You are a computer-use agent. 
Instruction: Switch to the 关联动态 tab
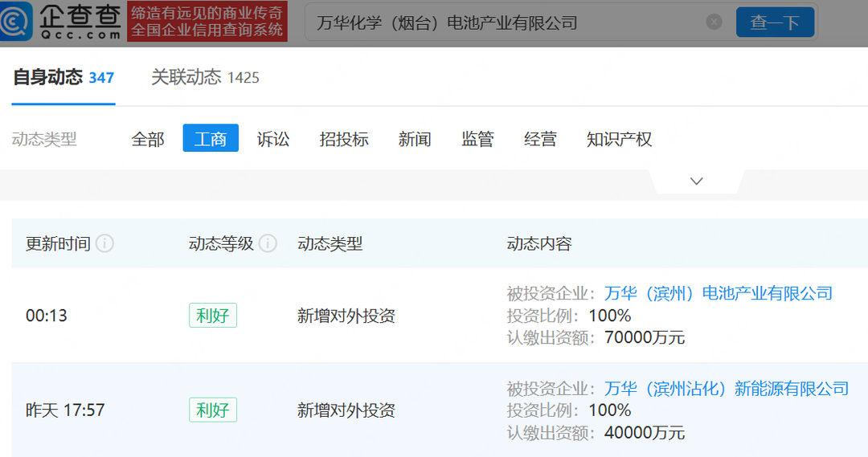tap(205, 77)
